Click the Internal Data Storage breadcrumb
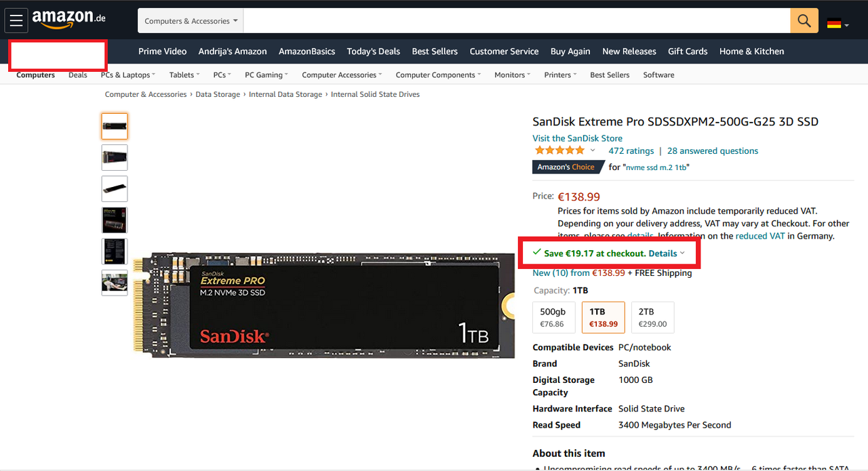The height and width of the screenshot is (471, 868). click(285, 95)
